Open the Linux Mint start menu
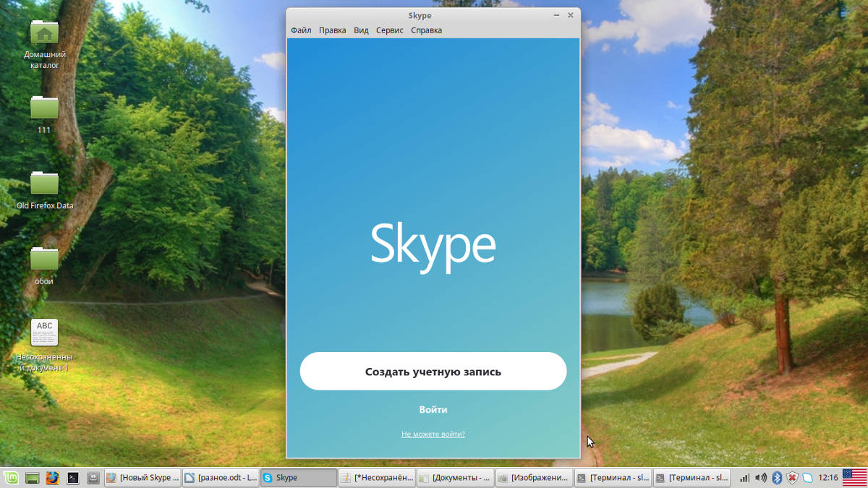Viewport: 868px width, 488px height. pyautogui.click(x=11, y=478)
